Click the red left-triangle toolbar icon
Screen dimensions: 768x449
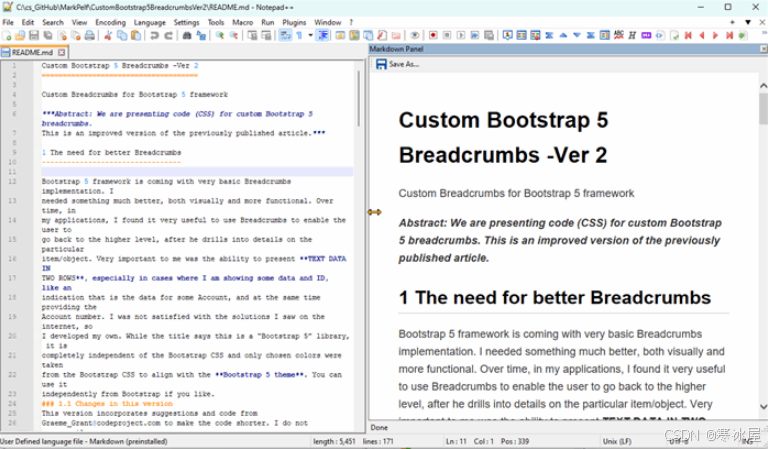[x=702, y=35]
